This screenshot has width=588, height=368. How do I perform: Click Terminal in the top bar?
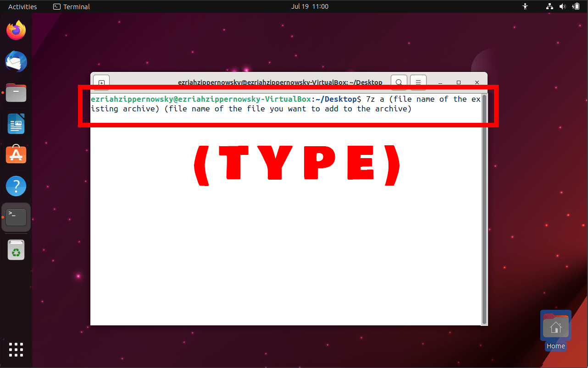pos(71,6)
